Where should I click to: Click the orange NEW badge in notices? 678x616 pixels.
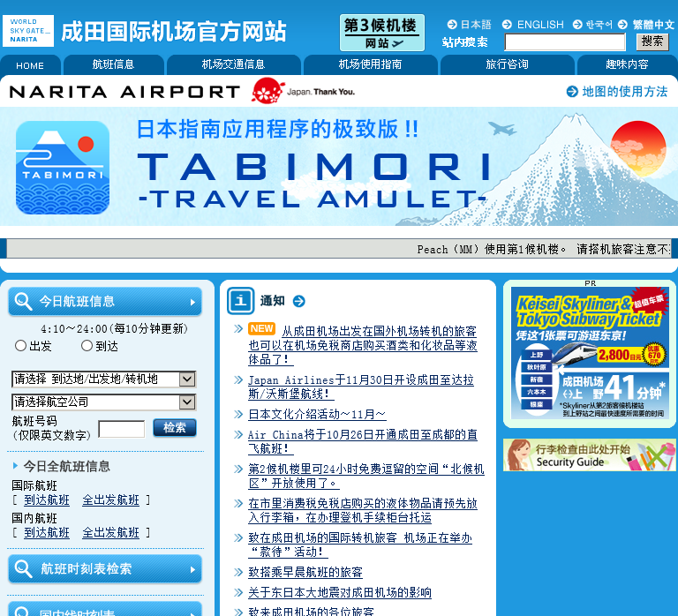click(x=261, y=329)
